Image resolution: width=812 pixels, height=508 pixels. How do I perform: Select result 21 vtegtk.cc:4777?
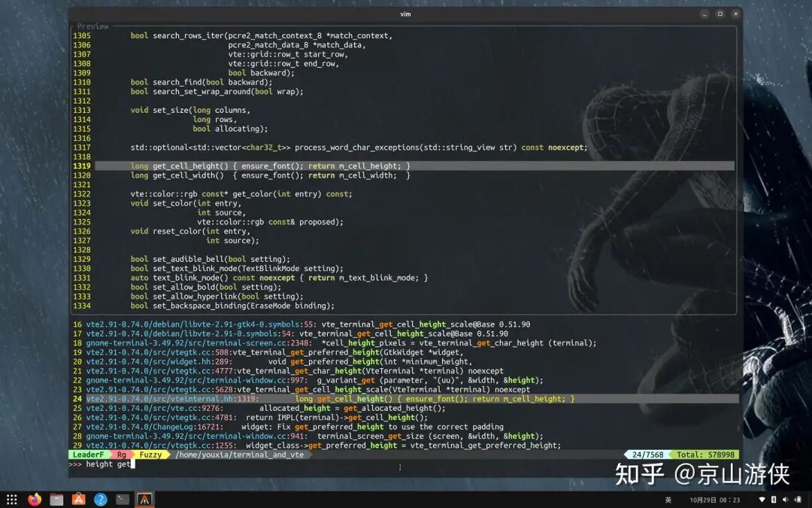click(287, 371)
